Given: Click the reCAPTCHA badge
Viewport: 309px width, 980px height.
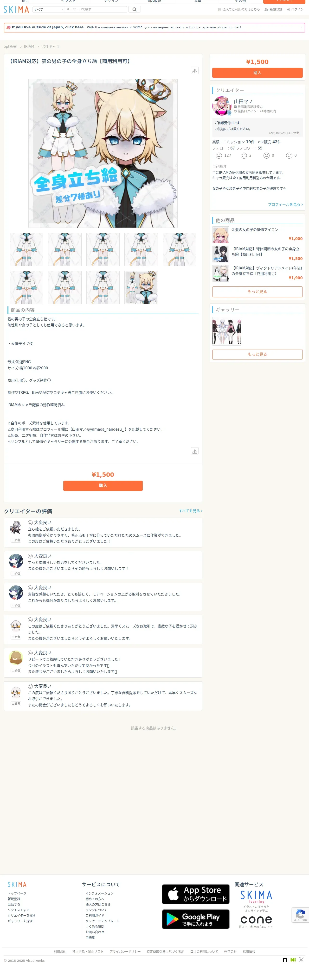Looking at the screenshot, I should click(301, 915).
